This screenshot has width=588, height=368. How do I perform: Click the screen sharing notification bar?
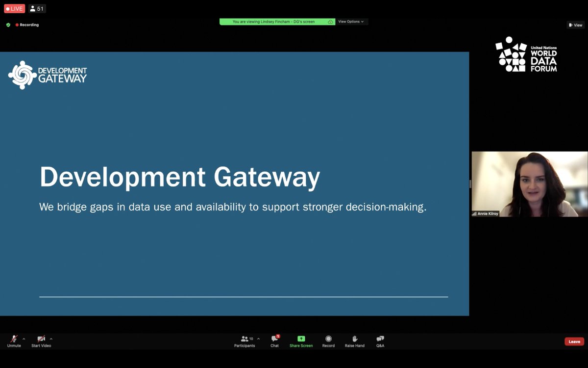click(277, 22)
